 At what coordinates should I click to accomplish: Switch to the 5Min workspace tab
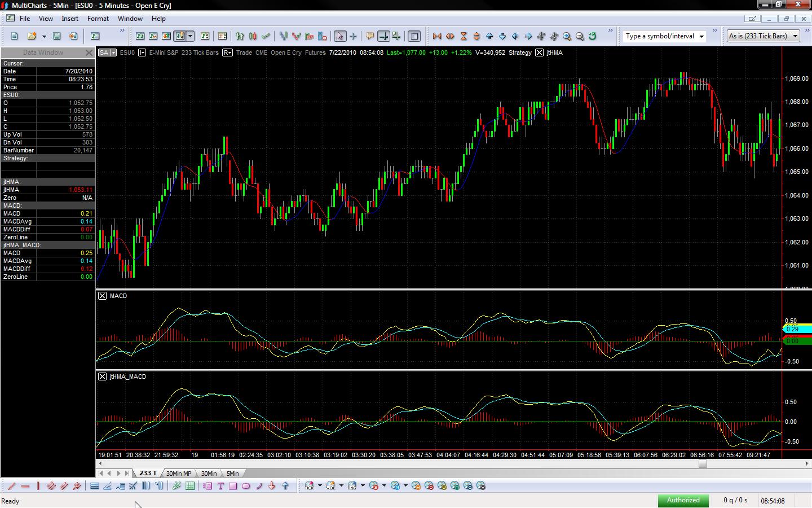[x=232, y=474]
